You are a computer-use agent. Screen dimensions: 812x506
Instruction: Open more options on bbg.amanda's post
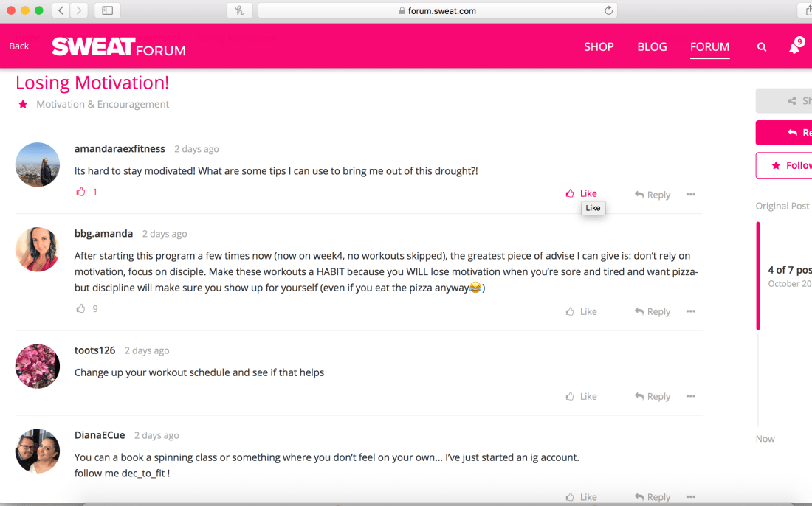(x=690, y=311)
